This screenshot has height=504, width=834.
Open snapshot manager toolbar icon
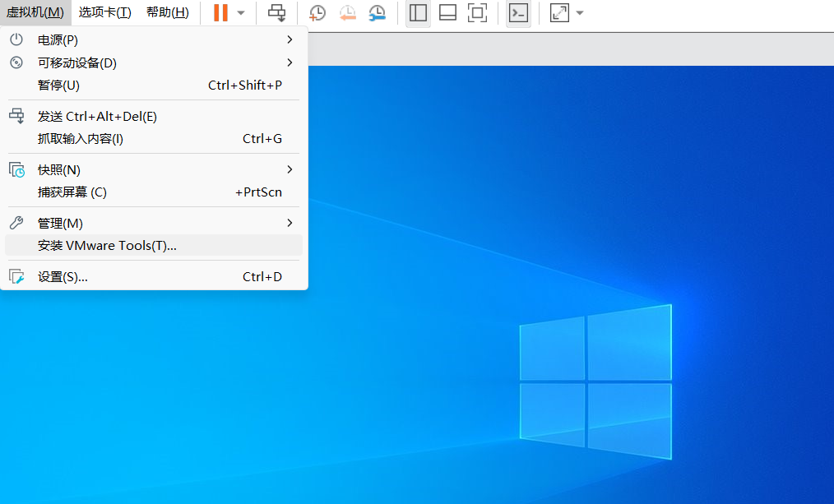point(377,13)
